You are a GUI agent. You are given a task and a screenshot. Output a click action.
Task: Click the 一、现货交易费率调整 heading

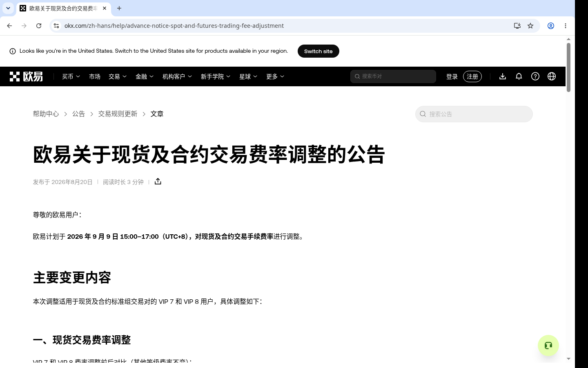point(82,340)
